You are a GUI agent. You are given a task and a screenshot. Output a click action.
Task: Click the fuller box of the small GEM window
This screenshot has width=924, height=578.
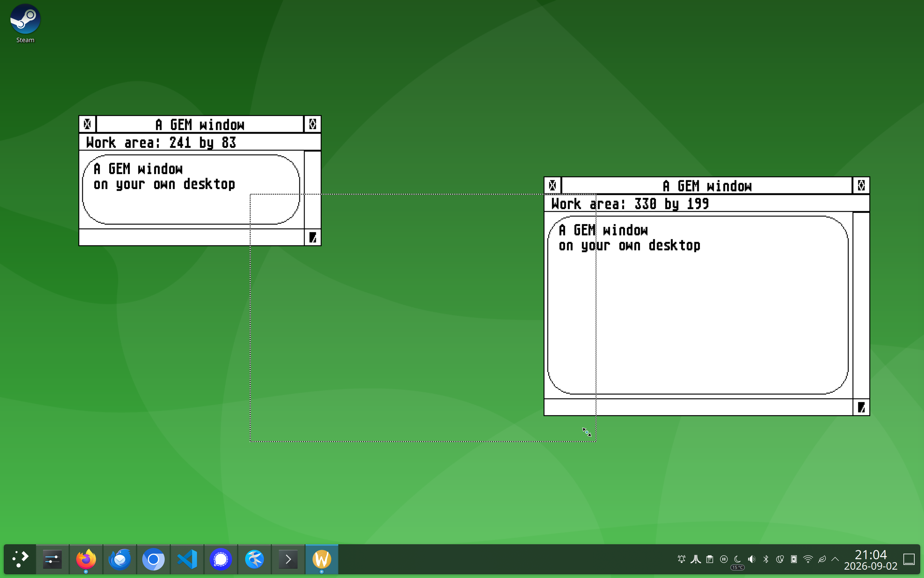[312, 124]
